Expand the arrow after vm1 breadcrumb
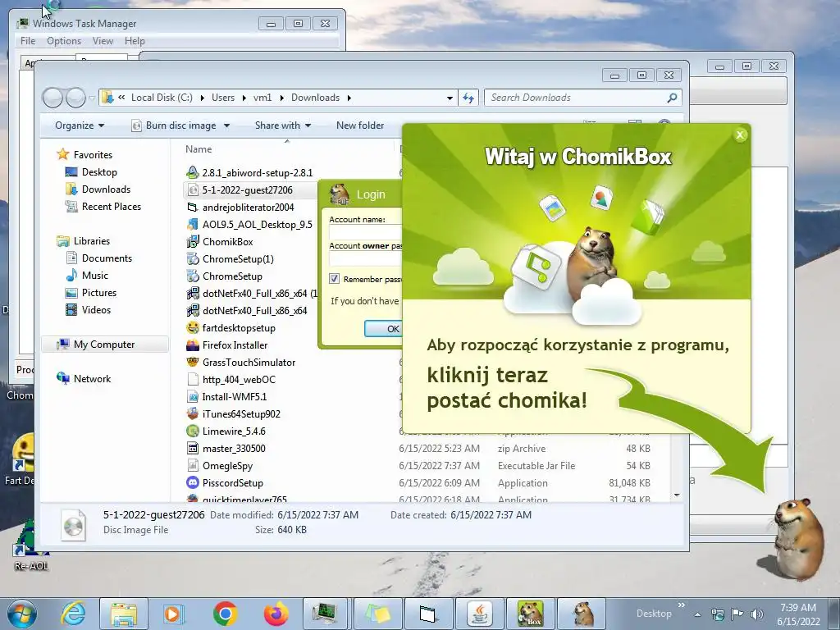840x630 pixels. (x=281, y=98)
